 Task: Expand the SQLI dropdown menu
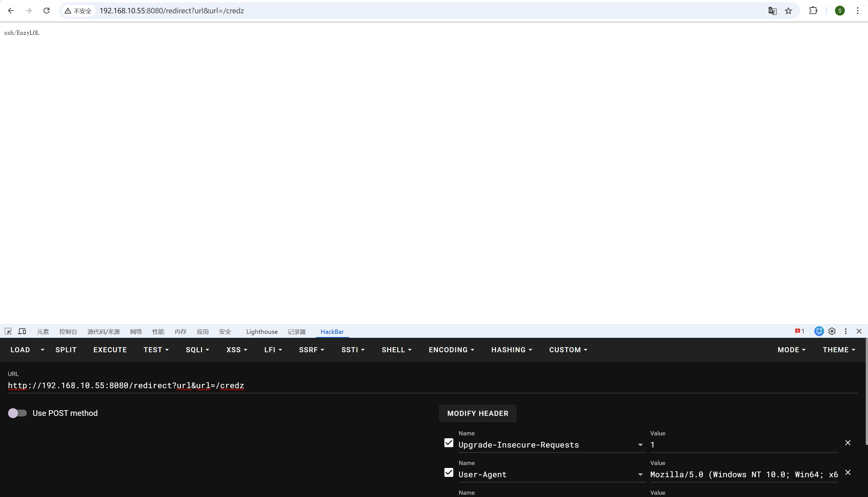pos(197,349)
